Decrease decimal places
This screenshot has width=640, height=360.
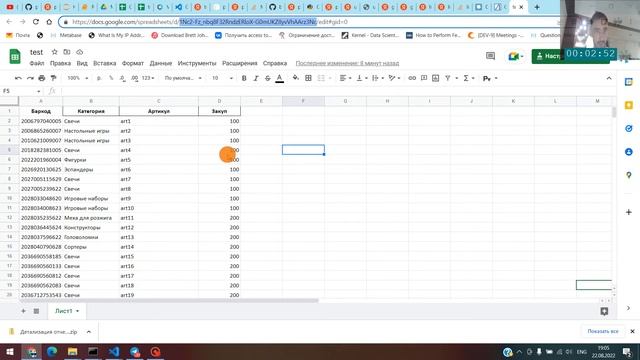point(123,78)
